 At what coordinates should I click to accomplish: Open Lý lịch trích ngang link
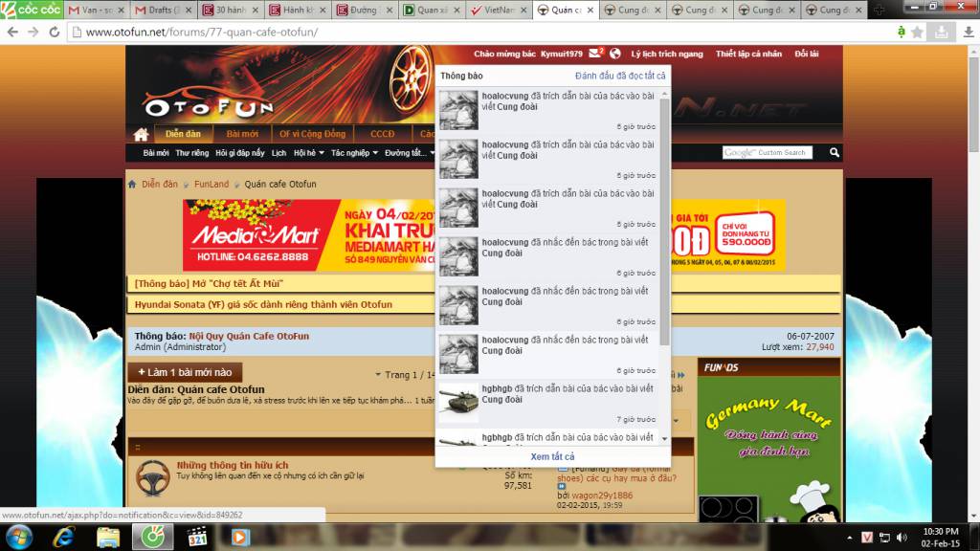667,54
